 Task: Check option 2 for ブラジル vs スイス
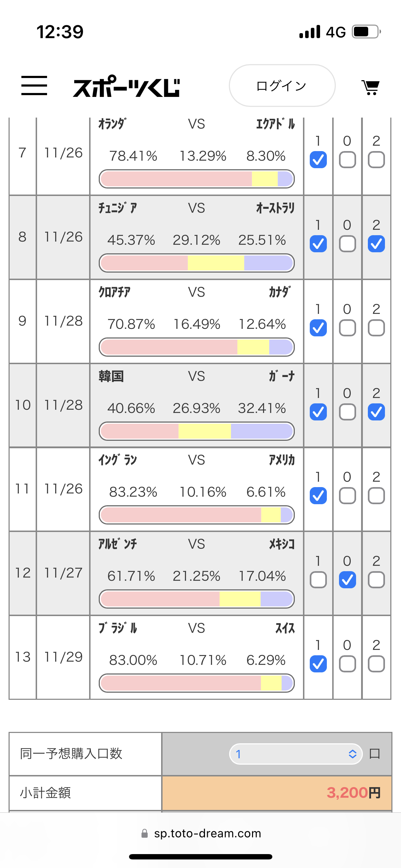[x=376, y=664]
